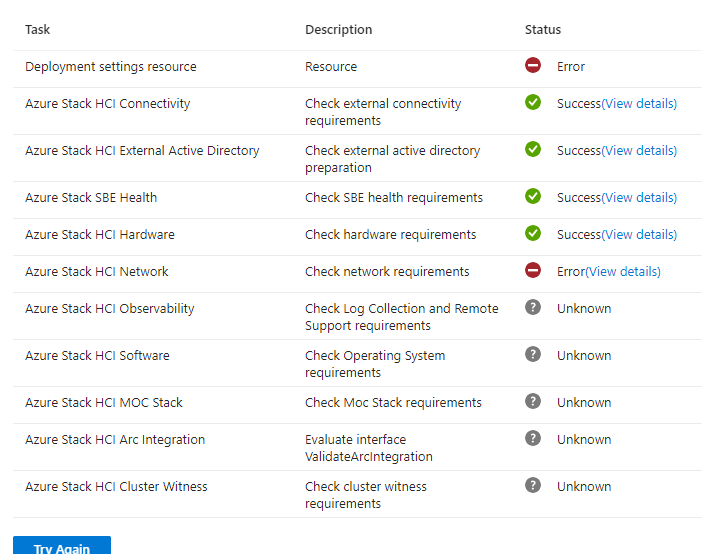Select the Azure Stack HCI Hardware task
This screenshot has width=702, height=554.
pyautogui.click(x=100, y=235)
